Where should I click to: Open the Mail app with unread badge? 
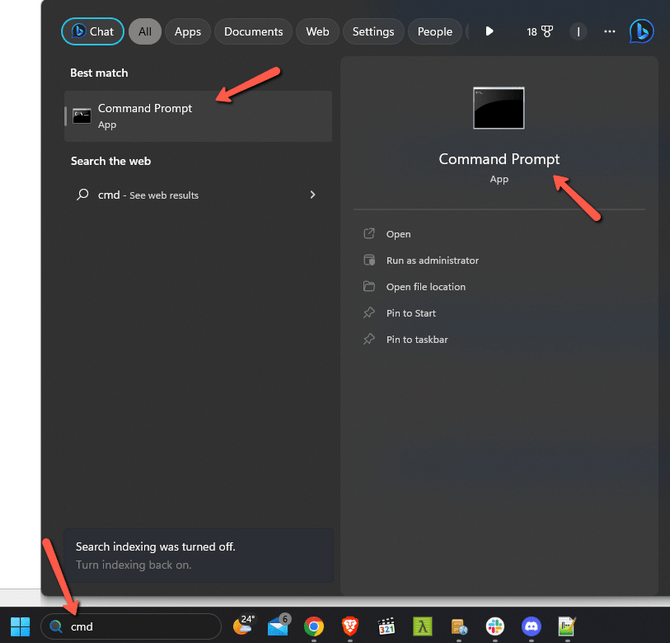277,627
